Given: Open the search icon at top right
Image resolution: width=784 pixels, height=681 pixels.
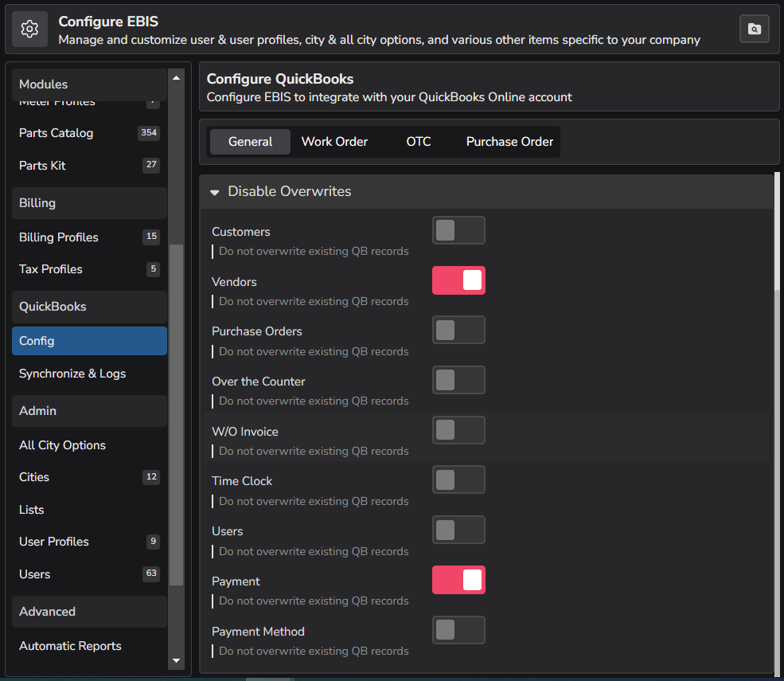Looking at the screenshot, I should pyautogui.click(x=754, y=29).
